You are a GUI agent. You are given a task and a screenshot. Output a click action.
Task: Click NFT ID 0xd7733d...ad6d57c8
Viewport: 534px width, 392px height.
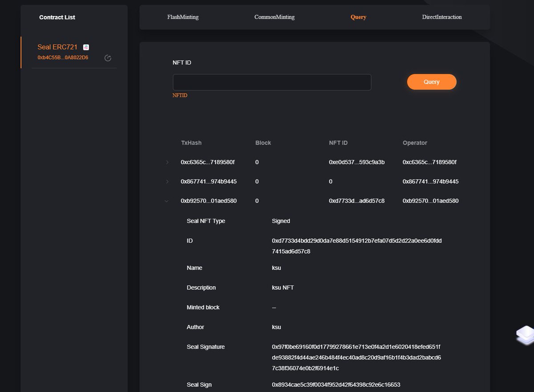[356, 201]
